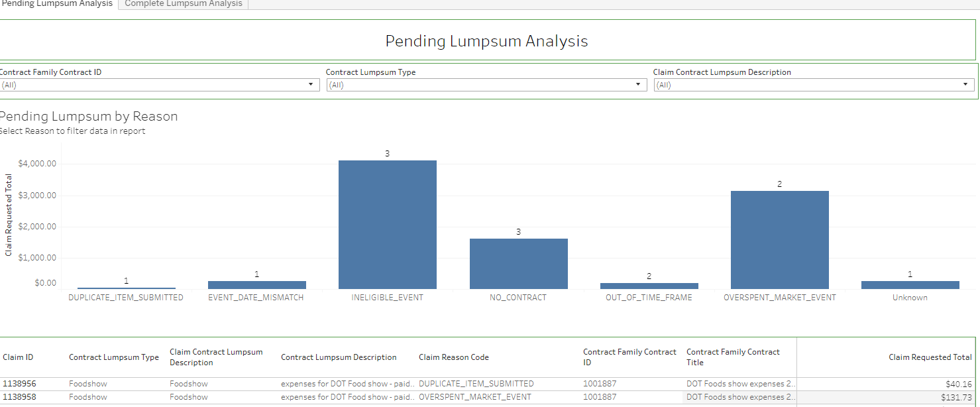Click the Unknown reason bar
980x407 pixels.
(910, 284)
